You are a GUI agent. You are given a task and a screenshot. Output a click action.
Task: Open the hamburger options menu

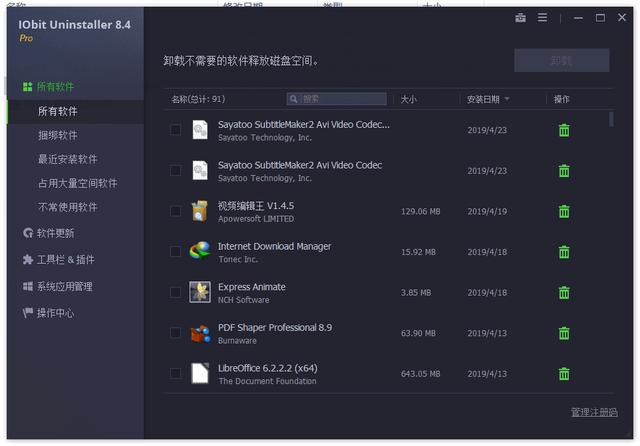click(x=542, y=18)
